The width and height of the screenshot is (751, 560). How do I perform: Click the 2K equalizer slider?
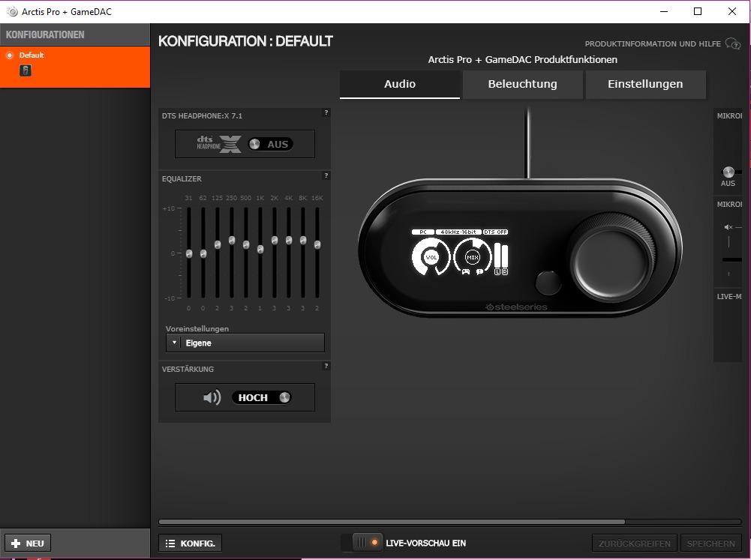coord(275,241)
